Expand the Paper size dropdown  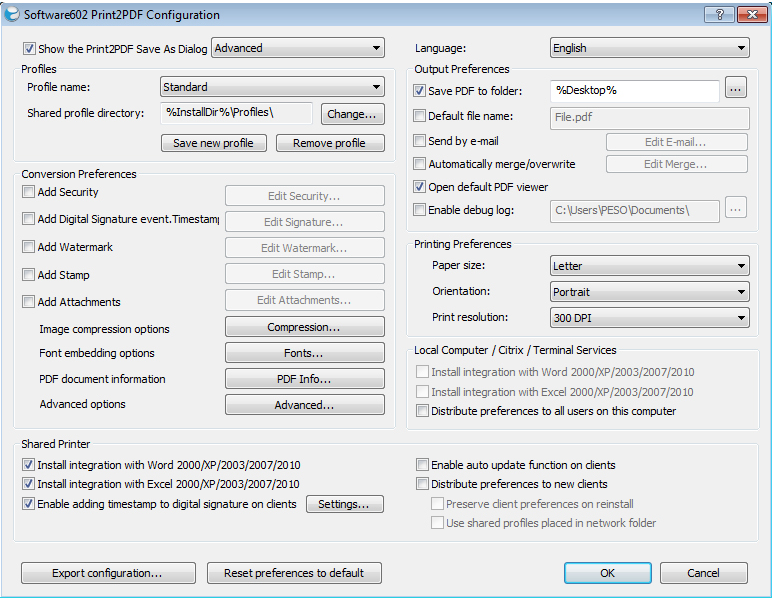point(649,266)
